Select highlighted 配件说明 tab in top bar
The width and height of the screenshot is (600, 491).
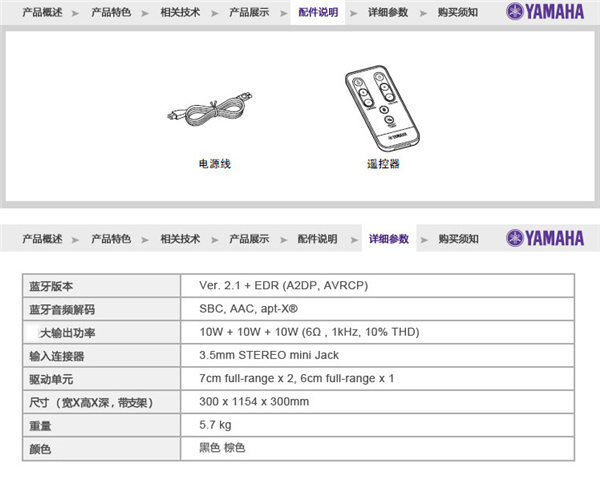tap(318, 13)
